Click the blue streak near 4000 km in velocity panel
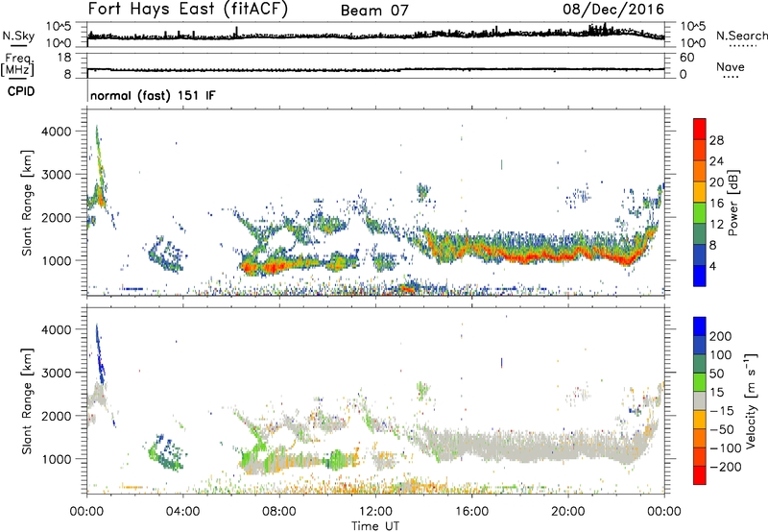This screenshot has height=532, width=768. point(100,352)
